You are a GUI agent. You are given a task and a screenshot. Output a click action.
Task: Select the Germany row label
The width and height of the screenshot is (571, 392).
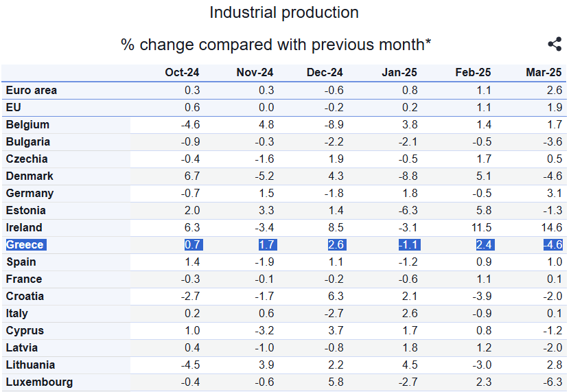(x=30, y=194)
